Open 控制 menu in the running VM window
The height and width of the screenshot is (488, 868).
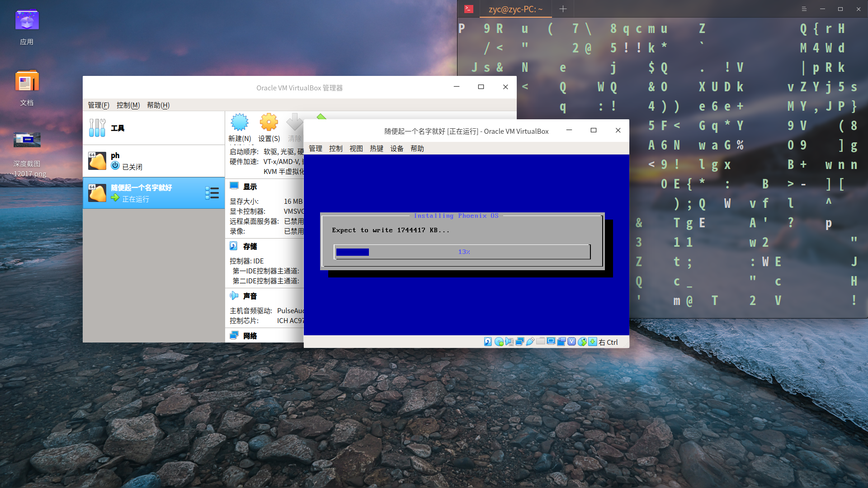tap(336, 148)
